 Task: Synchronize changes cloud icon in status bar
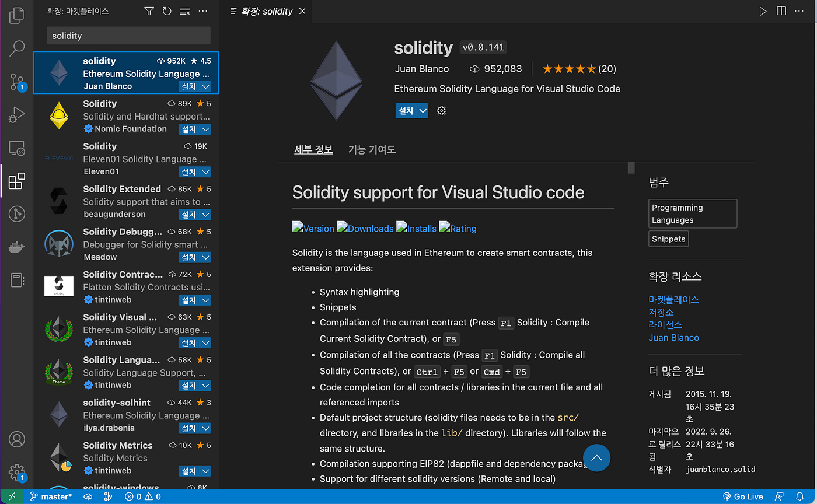click(88, 496)
